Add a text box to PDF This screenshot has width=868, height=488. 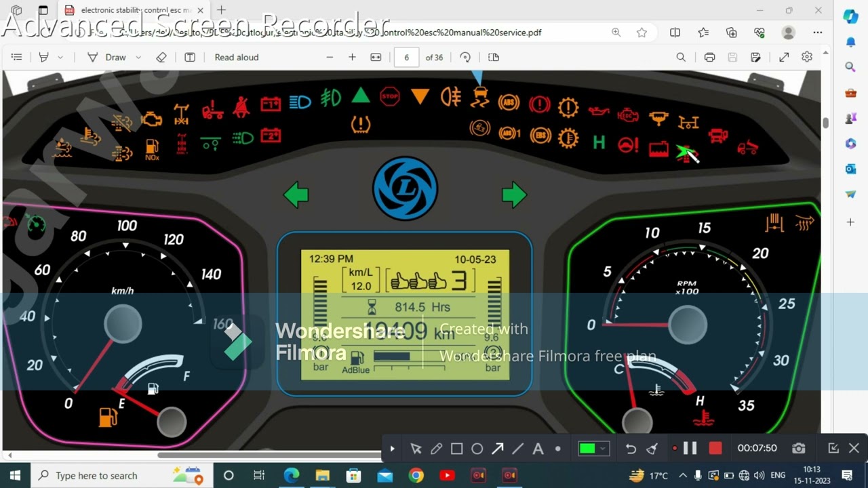[x=190, y=58]
